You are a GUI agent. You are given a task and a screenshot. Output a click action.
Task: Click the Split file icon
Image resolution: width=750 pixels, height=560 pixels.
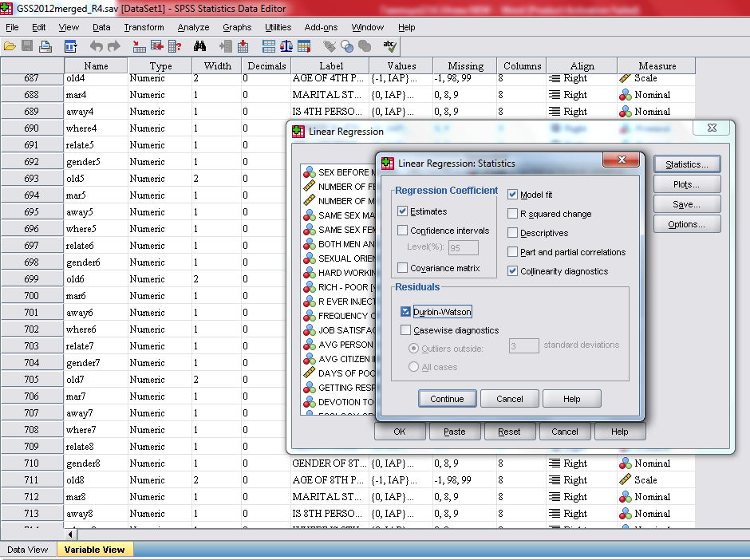269,46
